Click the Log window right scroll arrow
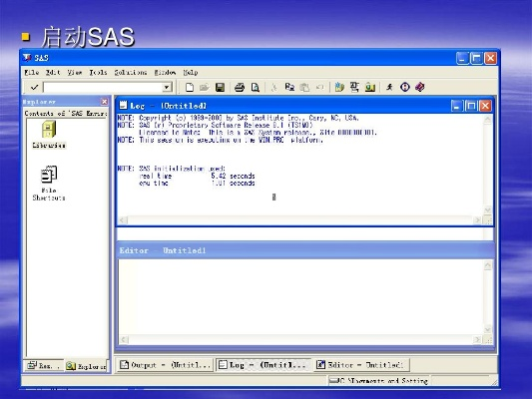The width and height of the screenshot is (532, 399). (478, 220)
